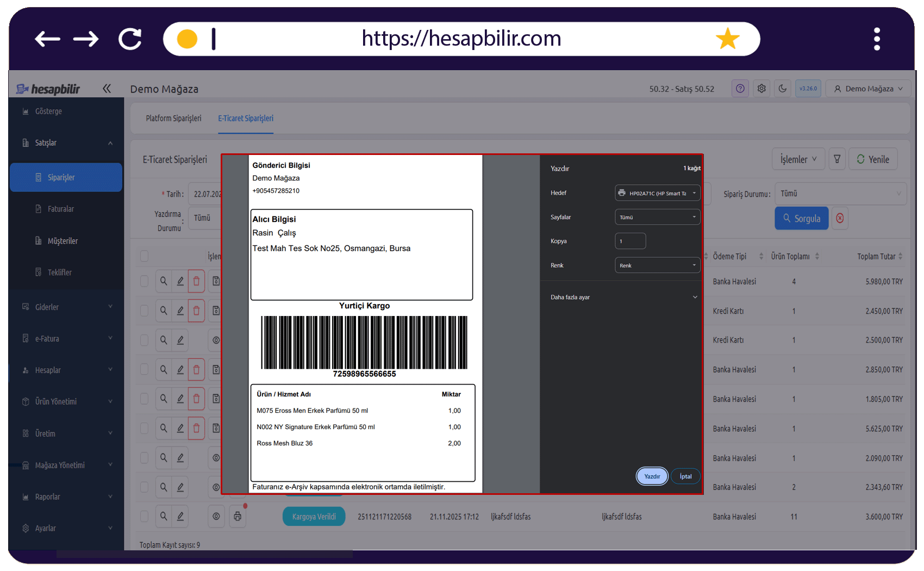View order details for 5.980,00 TRY row

click(x=164, y=281)
